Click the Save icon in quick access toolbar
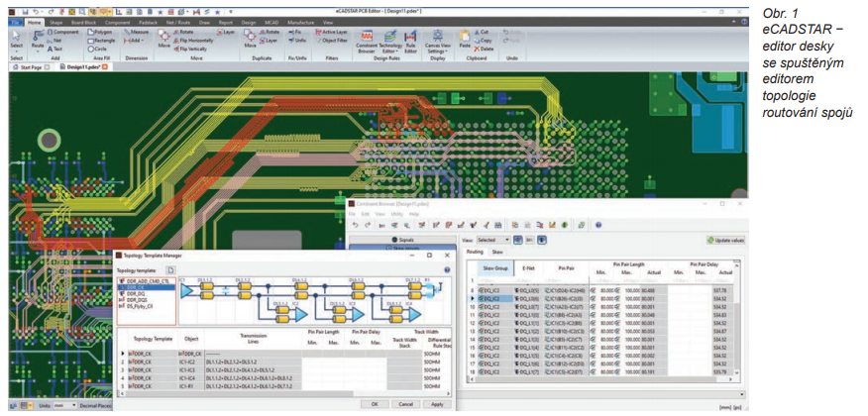 click(26, 11)
